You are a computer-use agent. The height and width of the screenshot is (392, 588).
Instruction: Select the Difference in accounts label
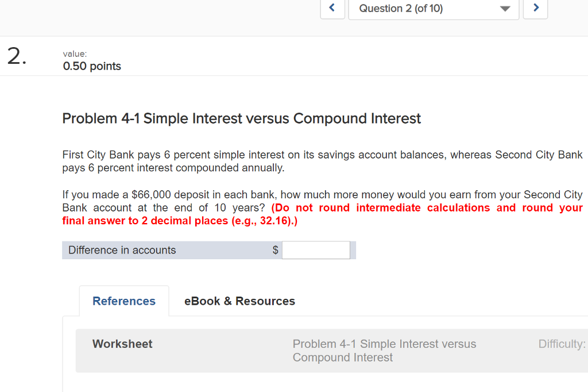[x=121, y=249]
